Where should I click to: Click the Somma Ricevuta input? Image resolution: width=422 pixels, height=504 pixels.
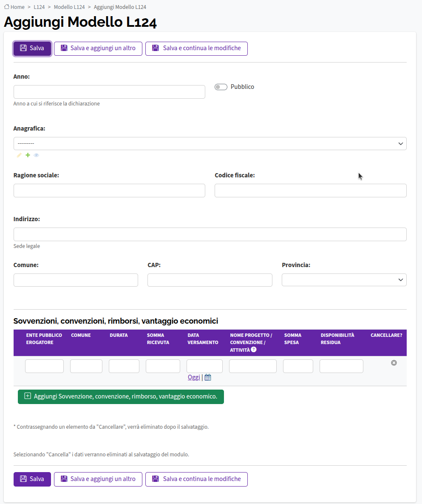tap(163, 366)
